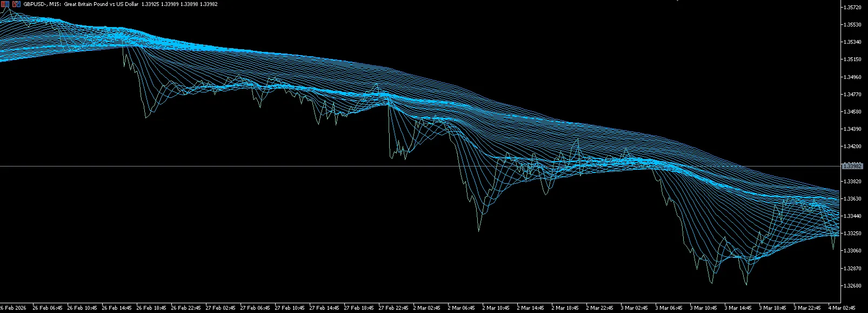The height and width of the screenshot is (313, 868).
Task: Click the 1.34580 price scale label
Action: [852, 111]
